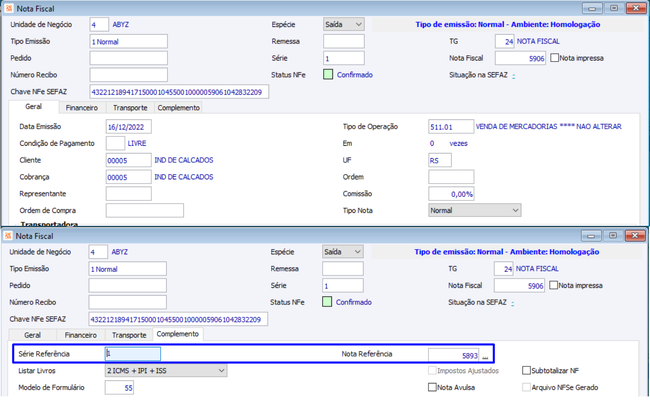Click Remessa field in lower window

[x=343, y=269]
